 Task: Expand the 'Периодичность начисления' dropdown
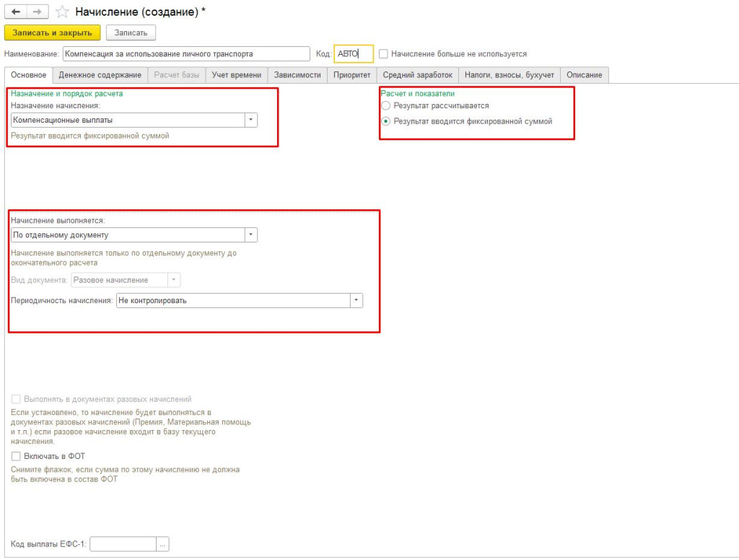tap(356, 301)
